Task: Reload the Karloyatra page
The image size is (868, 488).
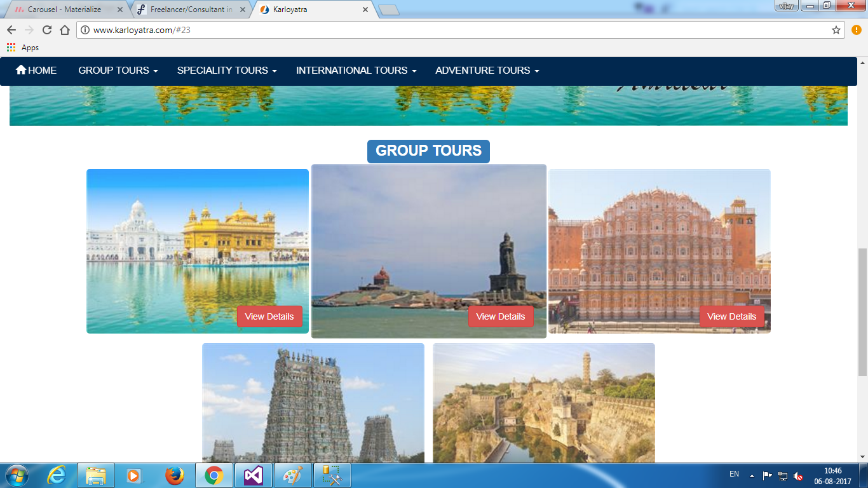Action: tap(46, 30)
